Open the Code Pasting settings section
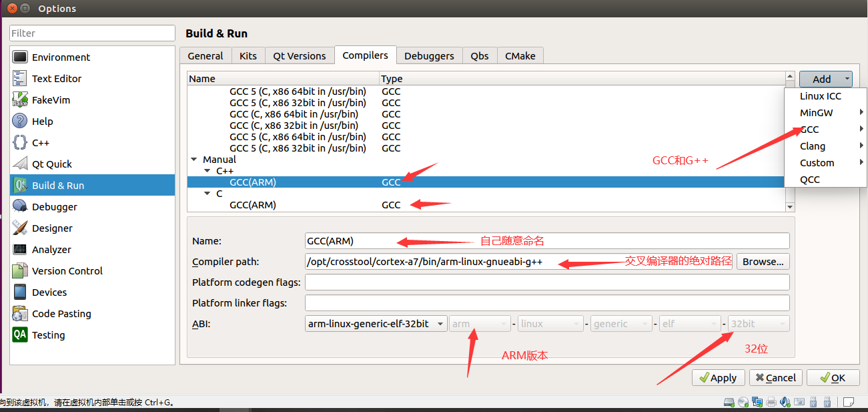The width and height of the screenshot is (868, 412). (57, 313)
